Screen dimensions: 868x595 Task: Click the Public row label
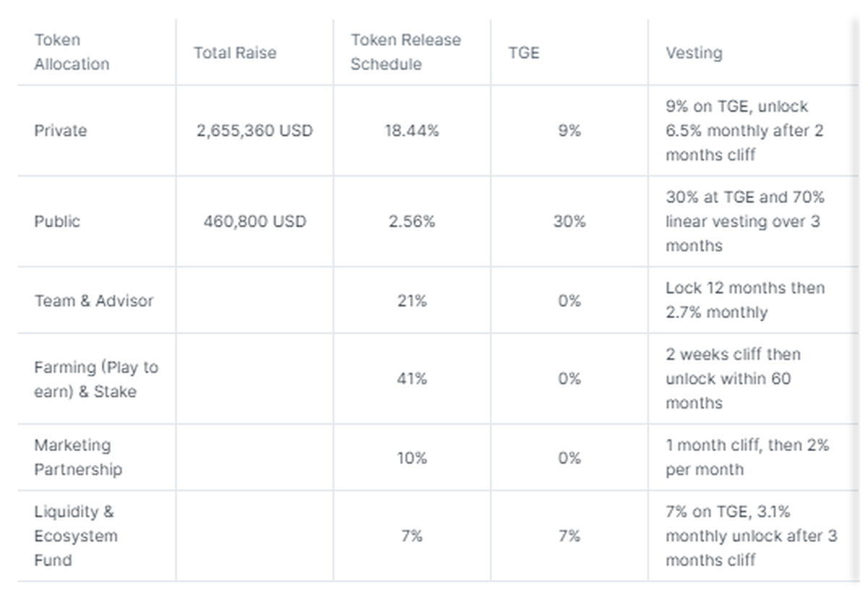57,221
